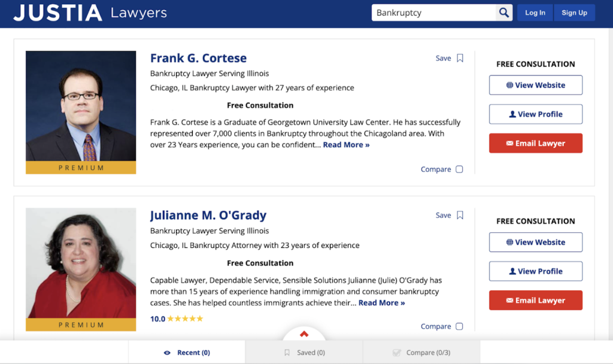The height and width of the screenshot is (364, 613).
Task: Click the Log In button
Action: pos(535,13)
